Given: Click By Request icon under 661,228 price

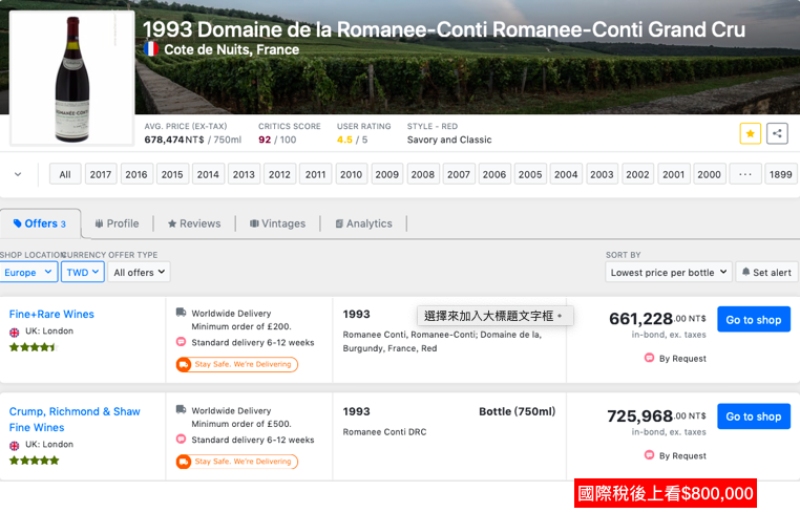Looking at the screenshot, I should coord(649,357).
